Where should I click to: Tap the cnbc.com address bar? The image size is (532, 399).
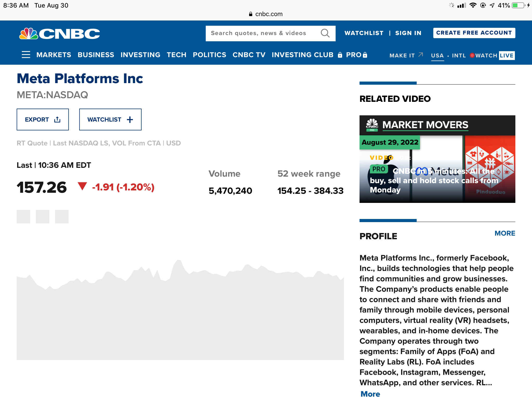coord(266,14)
